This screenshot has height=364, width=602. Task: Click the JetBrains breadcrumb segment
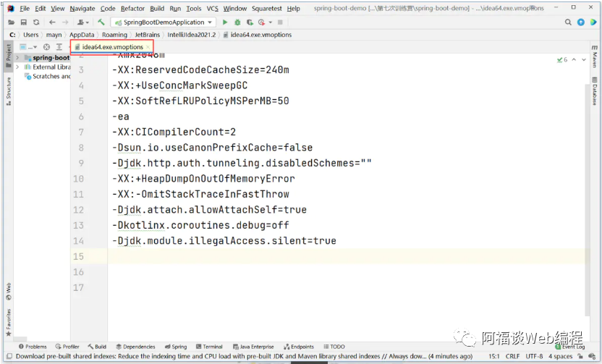click(147, 35)
